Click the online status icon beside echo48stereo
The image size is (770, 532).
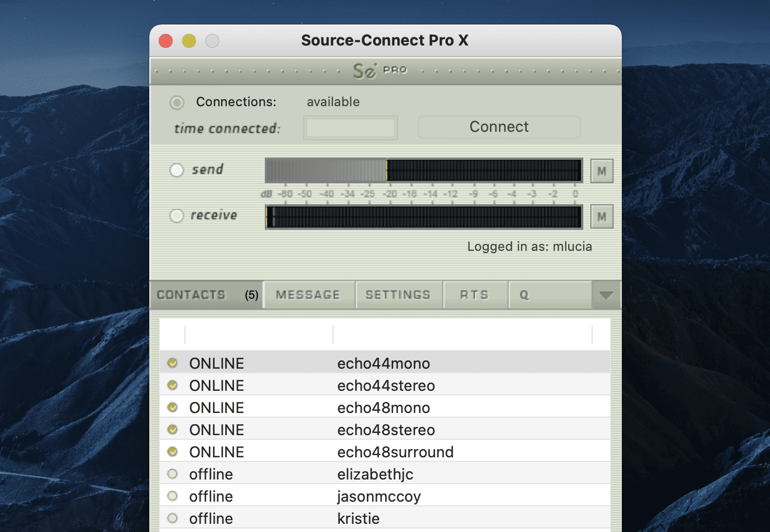[172, 429]
